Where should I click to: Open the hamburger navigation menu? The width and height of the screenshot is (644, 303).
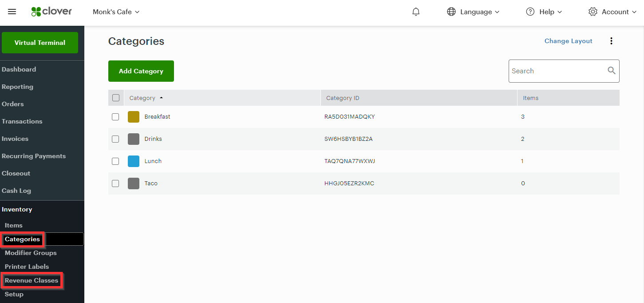12,12
